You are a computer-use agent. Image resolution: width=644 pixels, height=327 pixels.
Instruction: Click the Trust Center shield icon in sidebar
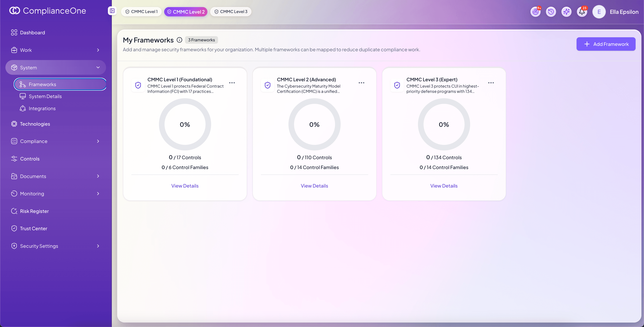point(14,228)
